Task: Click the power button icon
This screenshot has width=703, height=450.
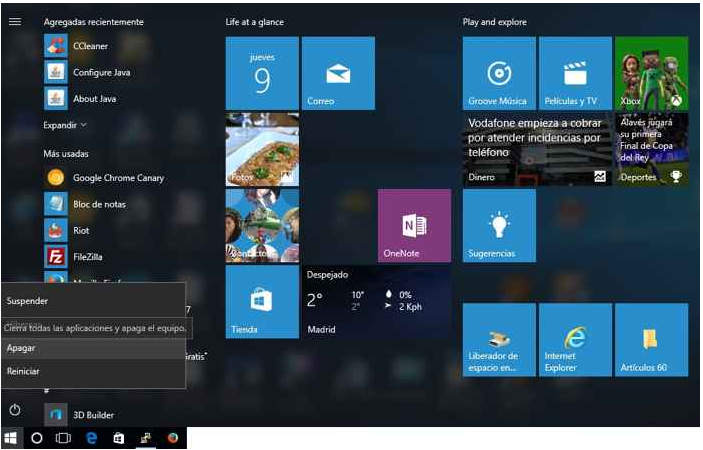Action: coord(15,410)
